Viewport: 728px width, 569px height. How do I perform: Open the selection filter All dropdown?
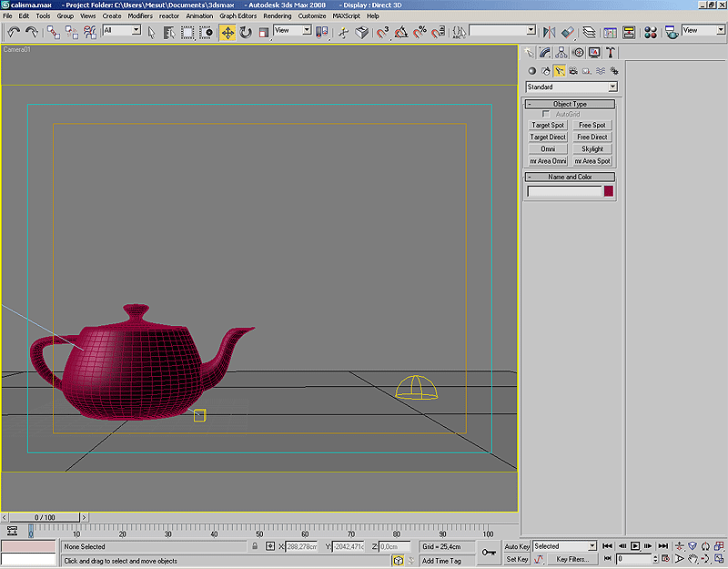click(x=122, y=31)
